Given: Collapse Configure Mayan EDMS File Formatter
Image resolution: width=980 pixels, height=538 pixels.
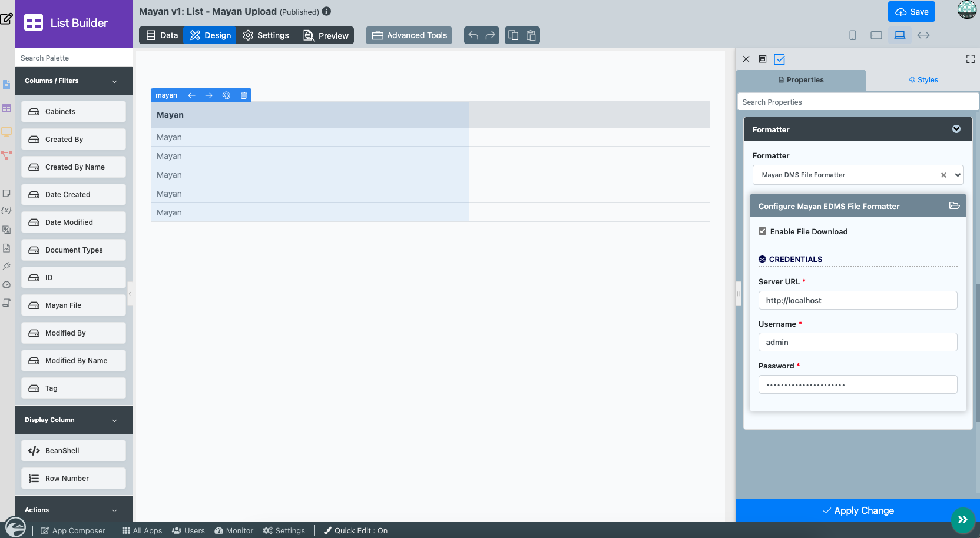Looking at the screenshot, I should click(x=955, y=205).
